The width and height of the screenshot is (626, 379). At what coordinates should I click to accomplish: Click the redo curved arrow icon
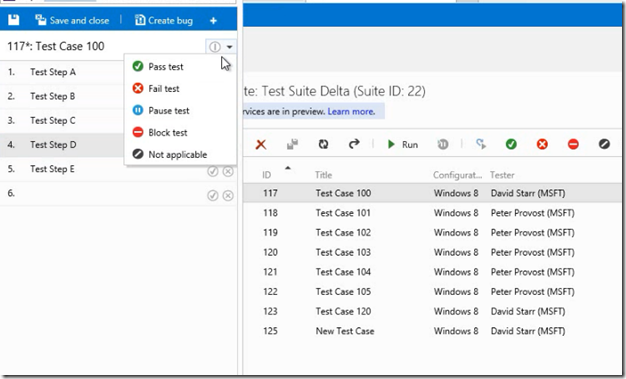click(x=354, y=144)
